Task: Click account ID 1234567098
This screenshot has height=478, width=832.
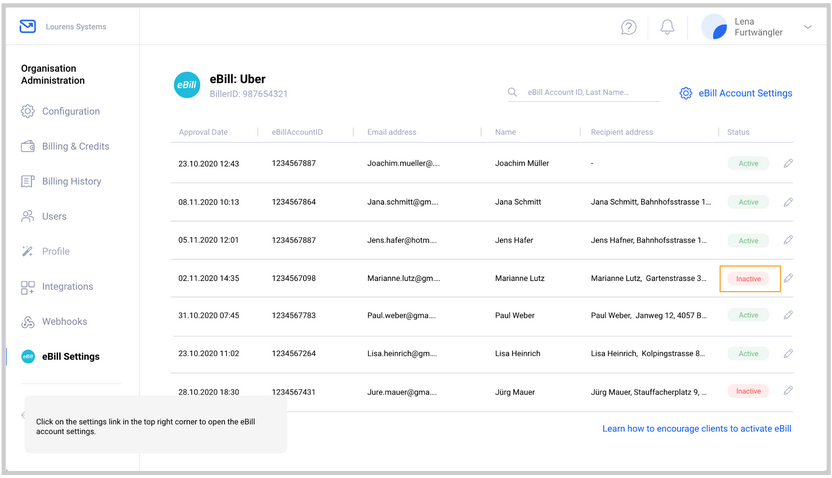Action: click(293, 278)
